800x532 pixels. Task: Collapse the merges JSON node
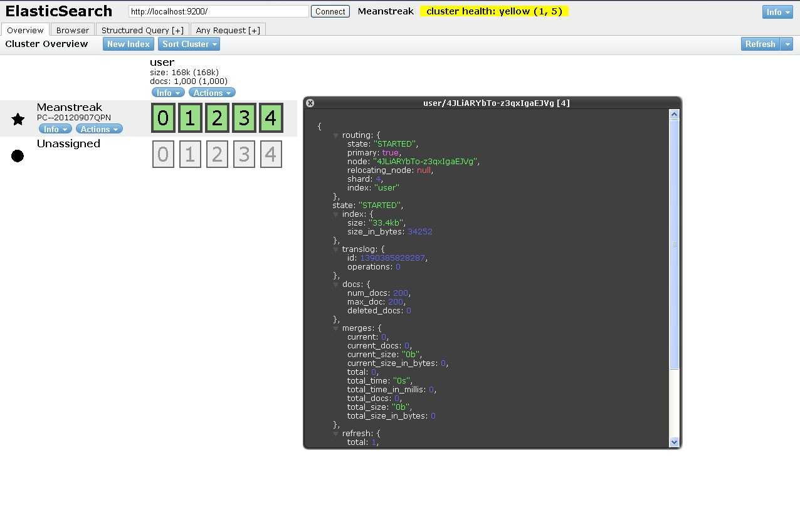[336, 328]
